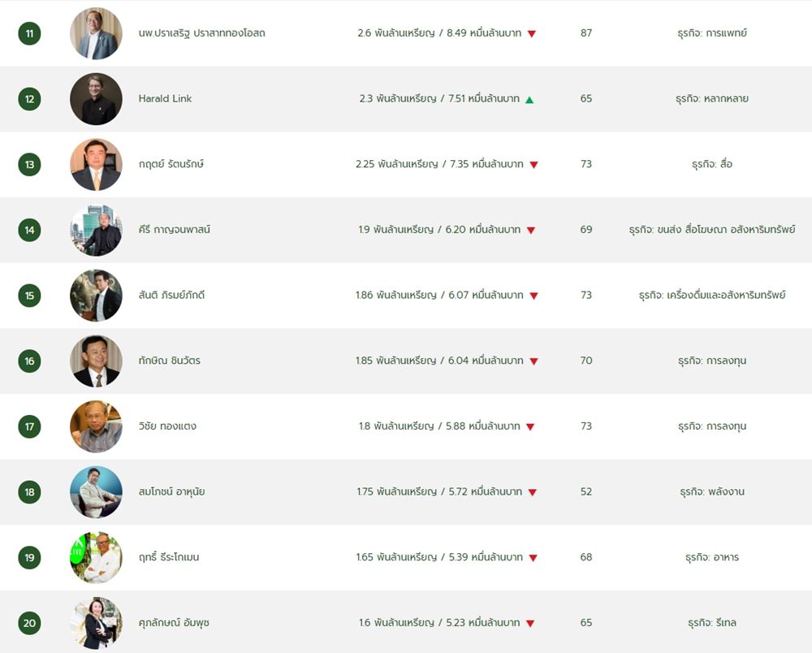Click the rank 14 green badge
Viewport: 812px width, 653px height.
29,230
